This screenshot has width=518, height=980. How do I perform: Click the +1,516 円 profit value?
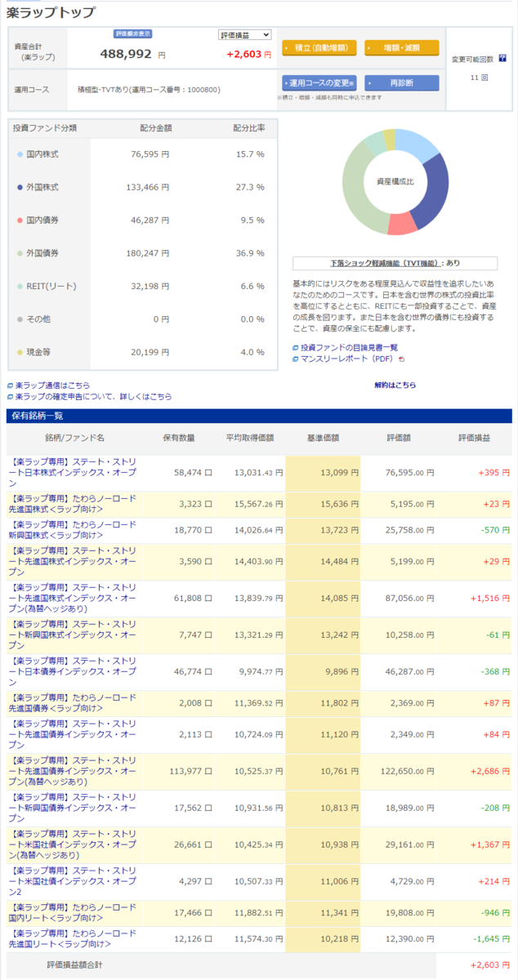point(491,599)
